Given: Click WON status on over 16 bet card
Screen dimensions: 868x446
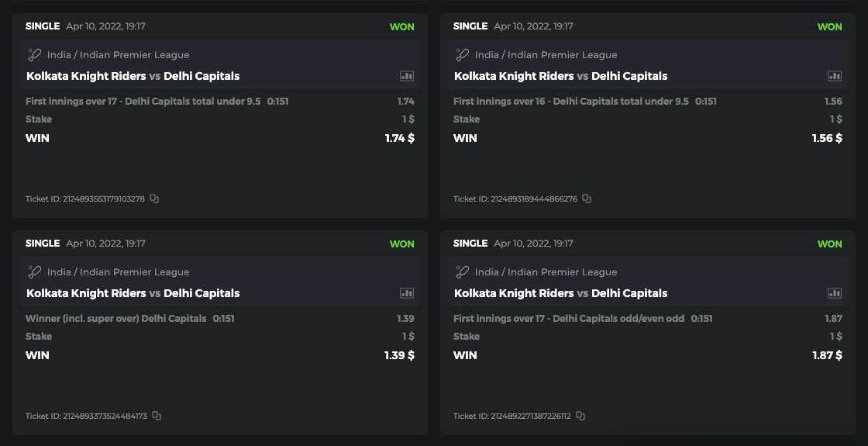Looking at the screenshot, I should (829, 26).
